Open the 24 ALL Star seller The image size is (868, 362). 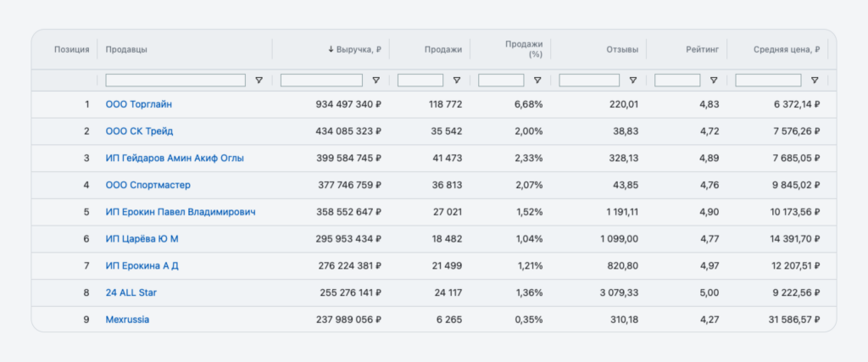(x=131, y=292)
